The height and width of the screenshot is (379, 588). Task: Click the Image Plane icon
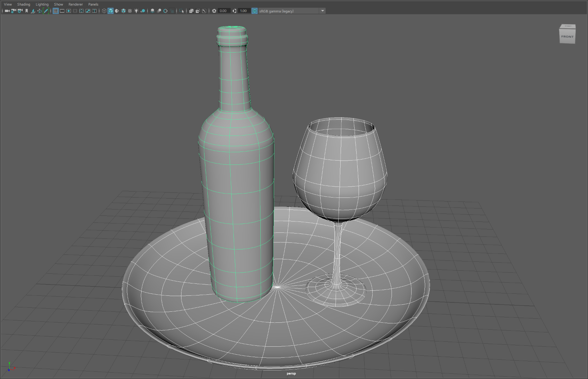click(x=33, y=11)
